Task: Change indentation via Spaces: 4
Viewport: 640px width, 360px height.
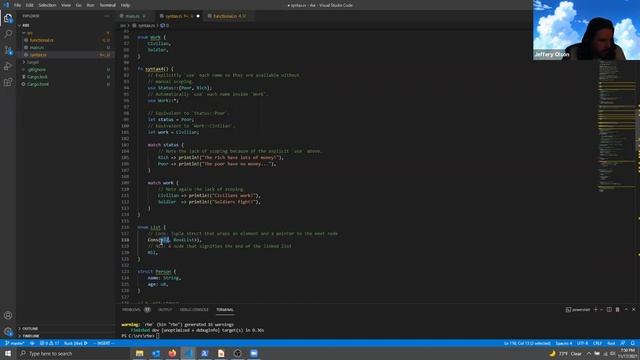Action: [564, 343]
